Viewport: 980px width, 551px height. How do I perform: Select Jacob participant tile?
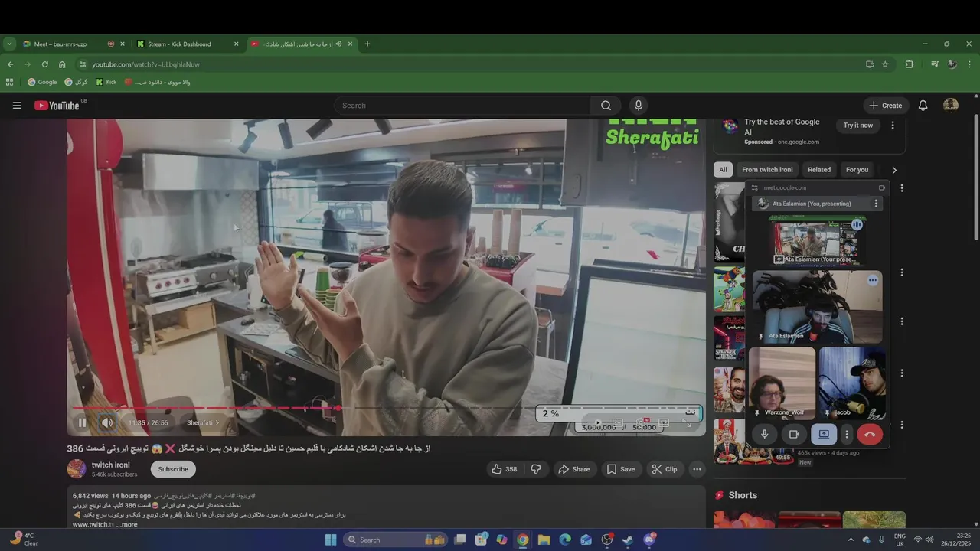pyautogui.click(x=853, y=383)
